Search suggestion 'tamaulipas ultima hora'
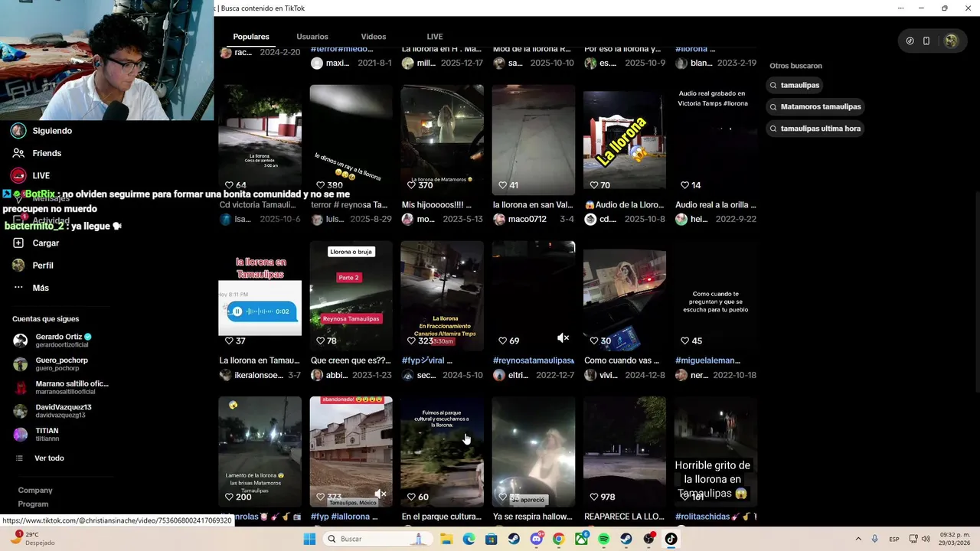 [815, 129]
